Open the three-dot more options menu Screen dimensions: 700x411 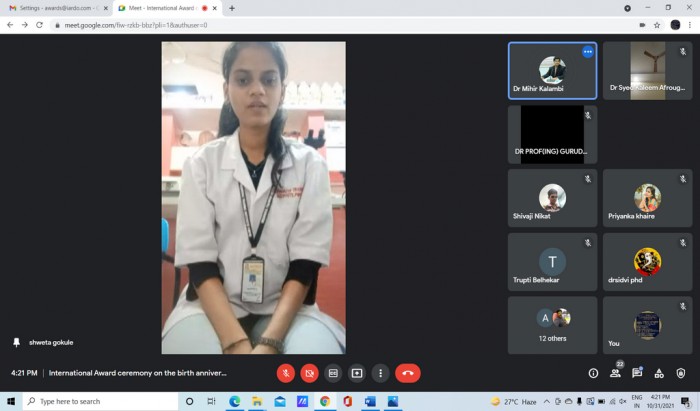click(x=380, y=373)
